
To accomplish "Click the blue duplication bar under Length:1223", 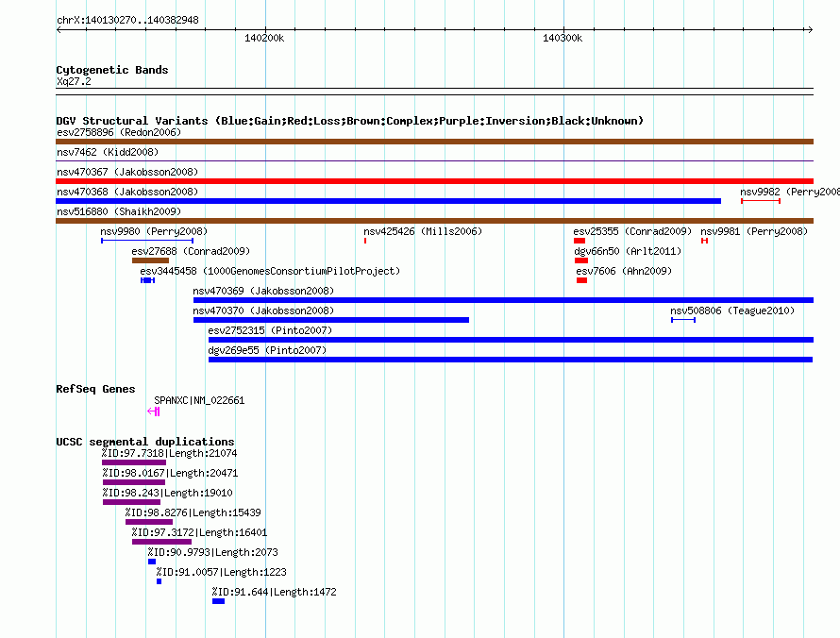I will click(x=160, y=581).
